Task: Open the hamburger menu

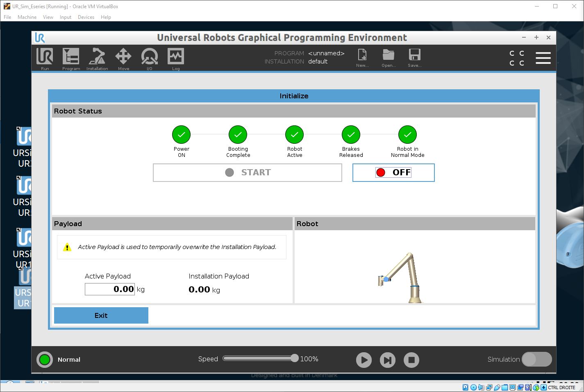Action: pos(543,58)
